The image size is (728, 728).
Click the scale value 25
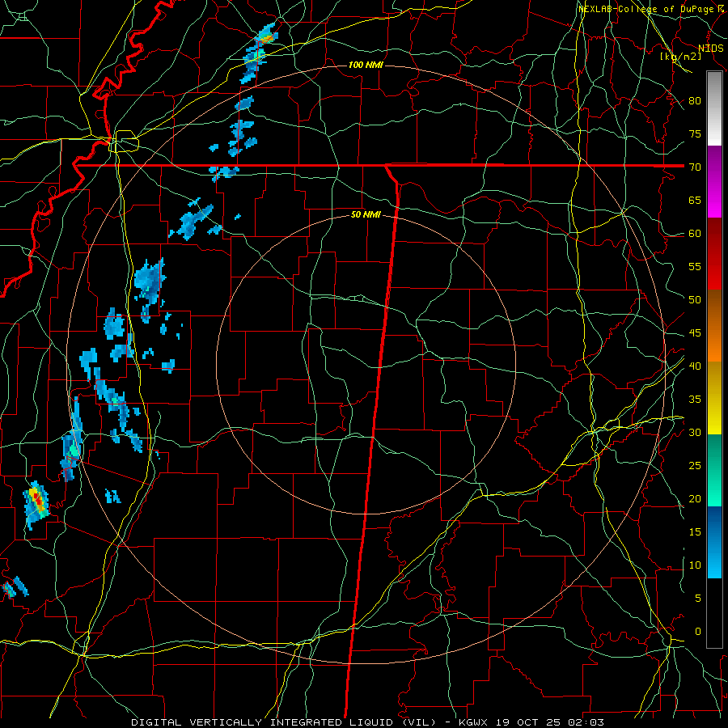click(695, 466)
